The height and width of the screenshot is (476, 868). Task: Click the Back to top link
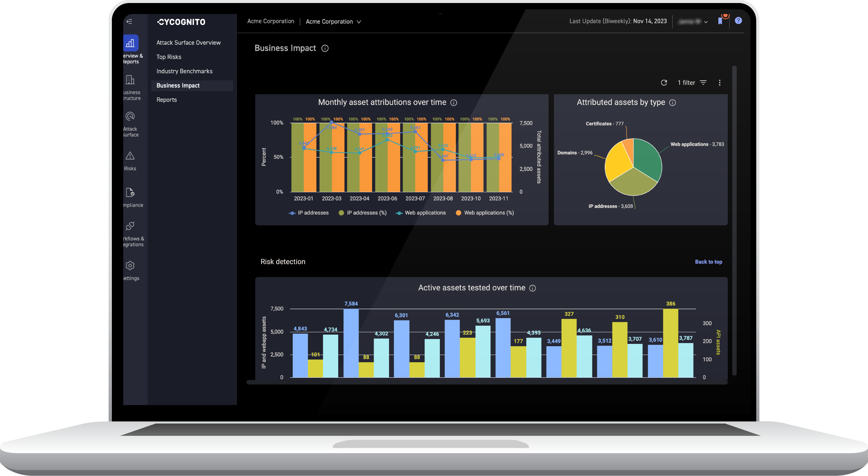point(709,262)
